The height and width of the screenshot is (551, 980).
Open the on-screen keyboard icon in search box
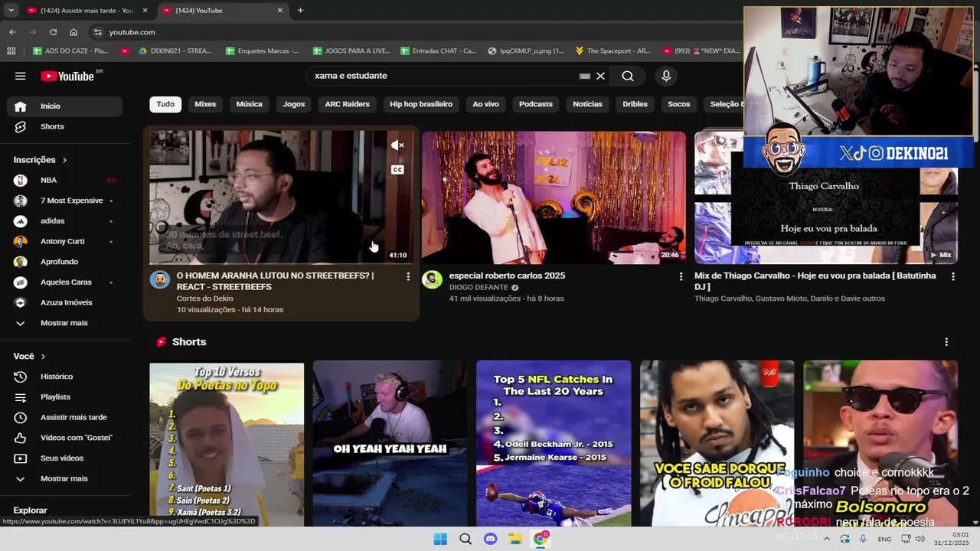pos(585,76)
